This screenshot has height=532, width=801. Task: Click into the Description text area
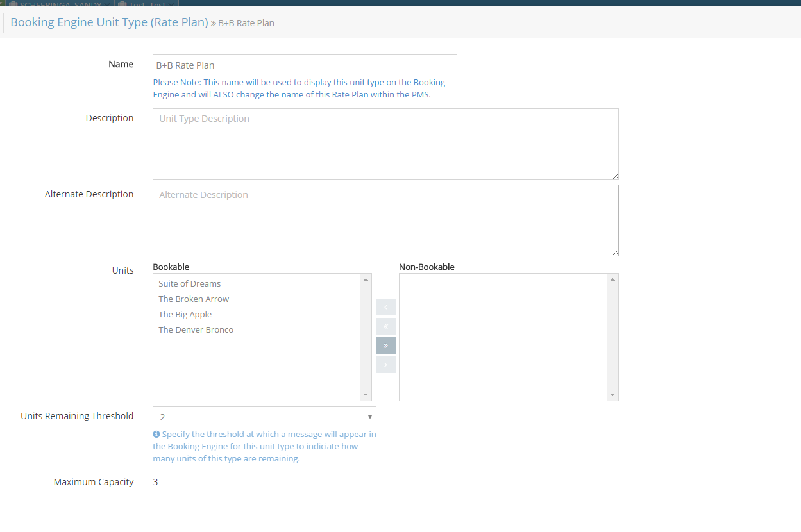point(385,144)
